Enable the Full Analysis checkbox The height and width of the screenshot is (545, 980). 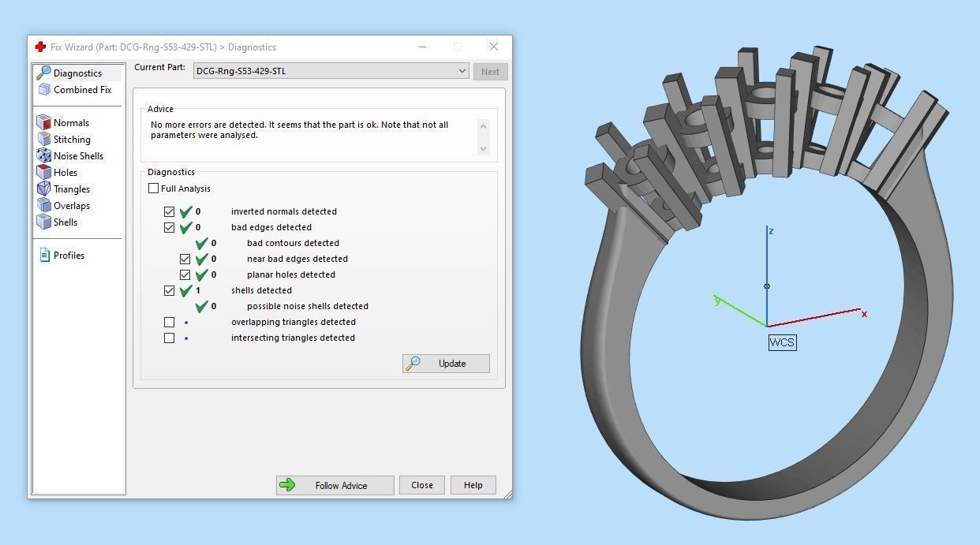coord(153,189)
